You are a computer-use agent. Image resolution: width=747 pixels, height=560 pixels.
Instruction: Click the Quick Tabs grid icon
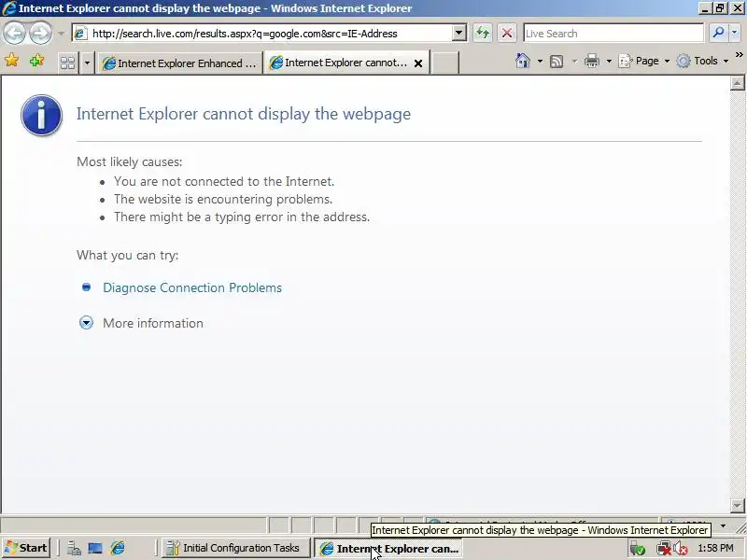(67, 63)
